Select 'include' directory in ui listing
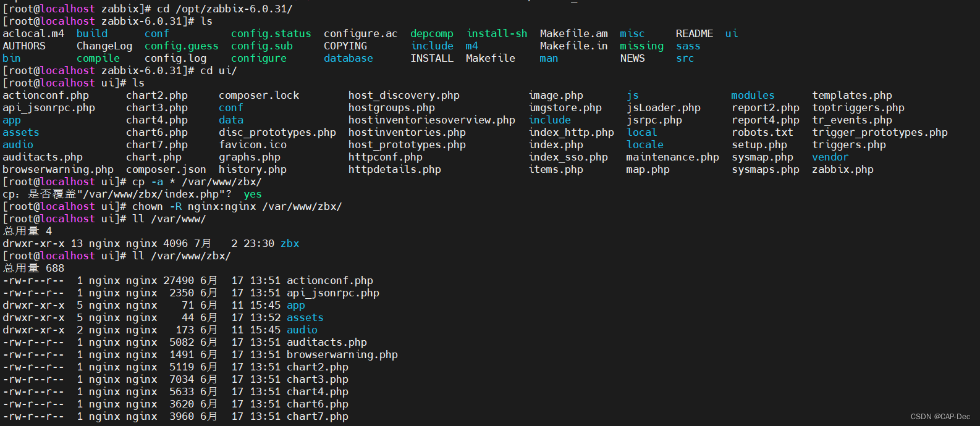Screen dimensions: 980x426 [550, 120]
